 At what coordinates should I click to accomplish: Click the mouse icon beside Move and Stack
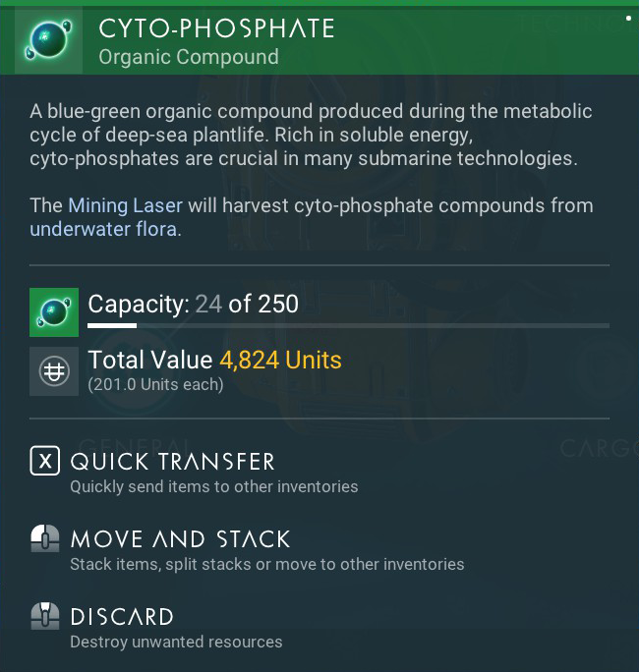(x=45, y=538)
